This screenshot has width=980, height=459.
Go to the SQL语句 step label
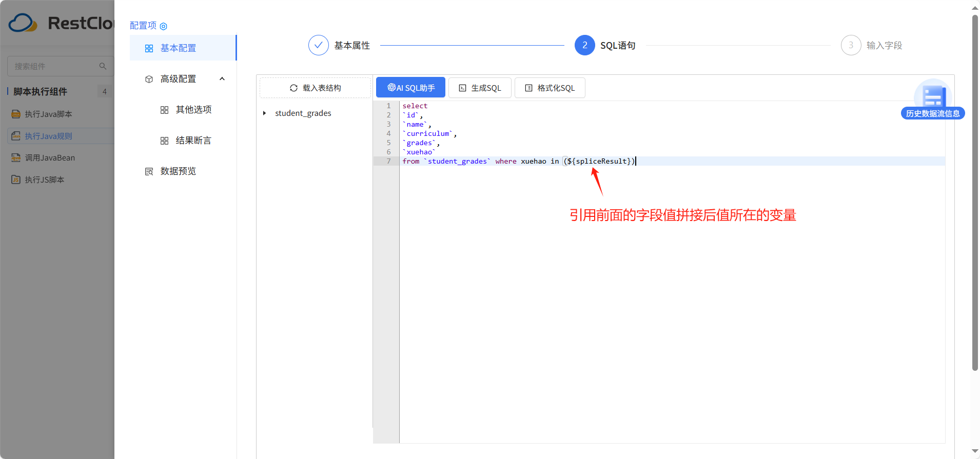pyautogui.click(x=618, y=45)
